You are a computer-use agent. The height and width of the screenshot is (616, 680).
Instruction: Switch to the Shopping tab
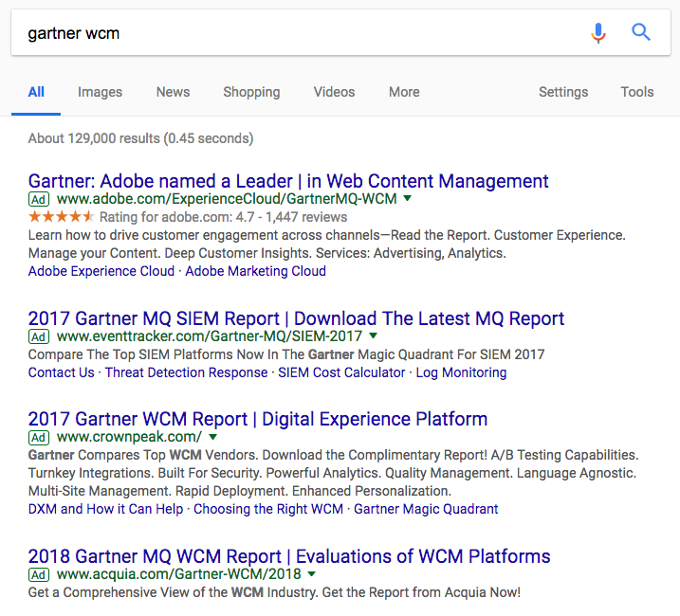click(x=251, y=92)
